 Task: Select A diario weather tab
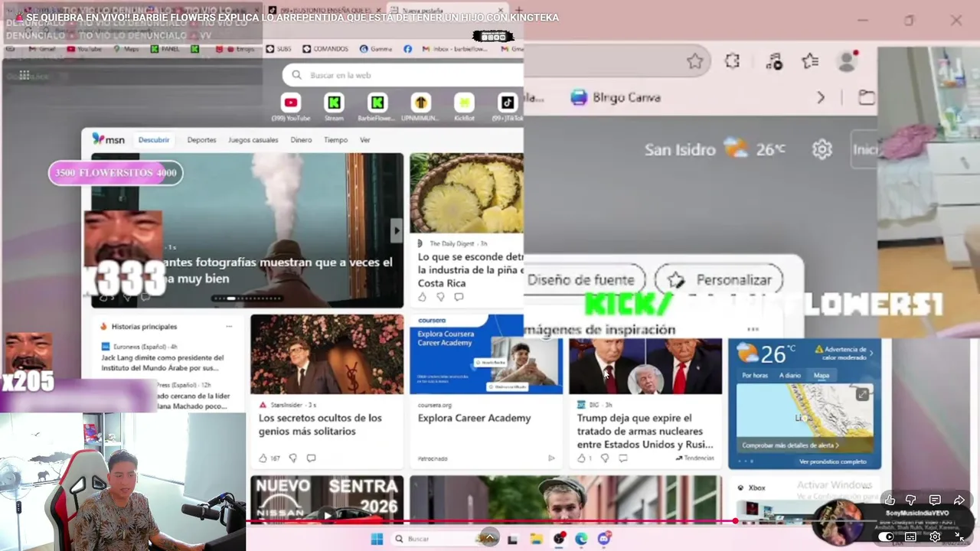[789, 375]
